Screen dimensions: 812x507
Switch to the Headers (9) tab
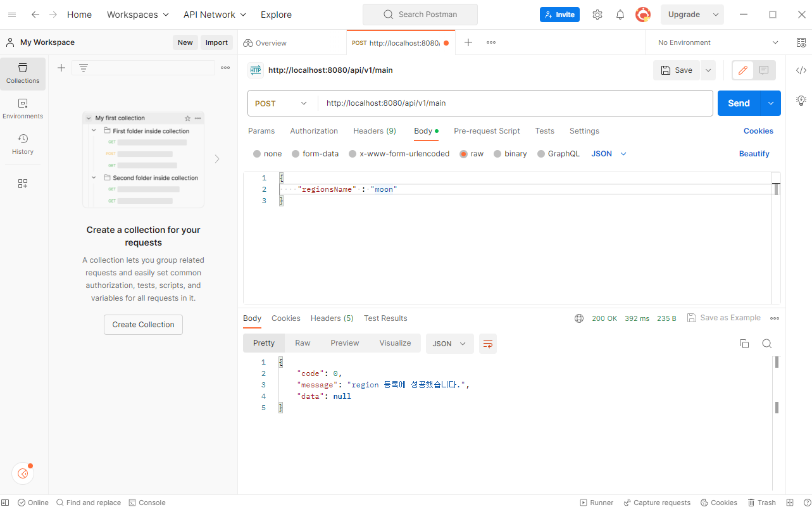(x=375, y=131)
